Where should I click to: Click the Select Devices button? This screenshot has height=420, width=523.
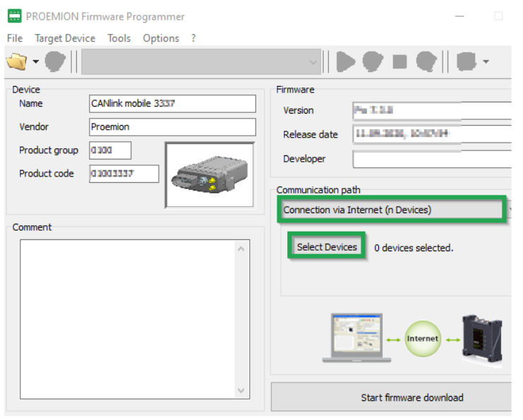pos(327,247)
